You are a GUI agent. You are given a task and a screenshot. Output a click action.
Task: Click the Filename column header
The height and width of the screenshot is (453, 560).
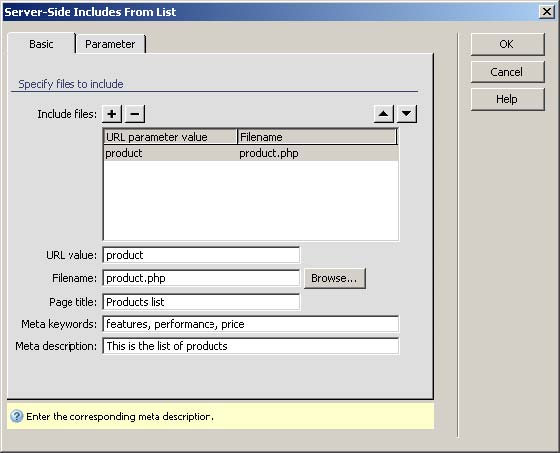[317, 137]
